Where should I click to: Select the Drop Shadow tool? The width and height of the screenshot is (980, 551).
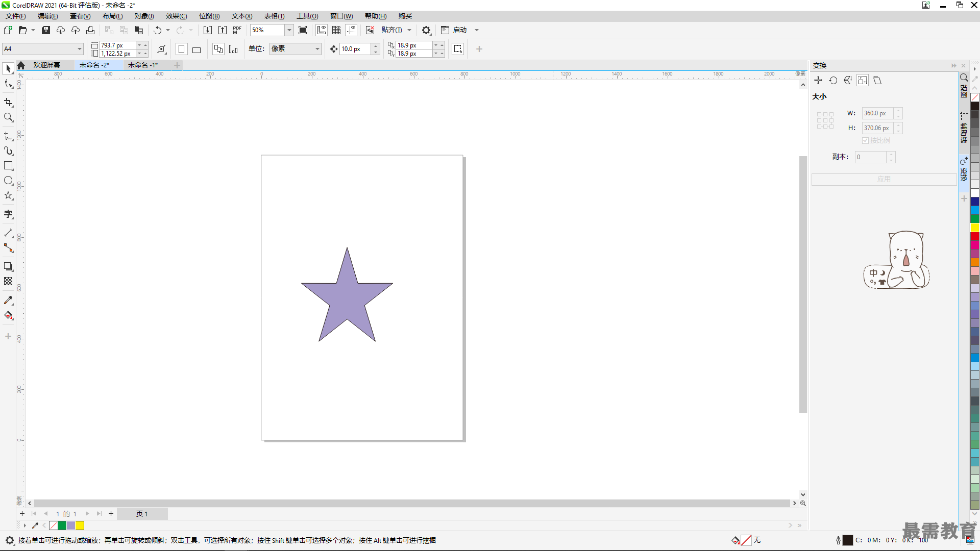tap(8, 267)
